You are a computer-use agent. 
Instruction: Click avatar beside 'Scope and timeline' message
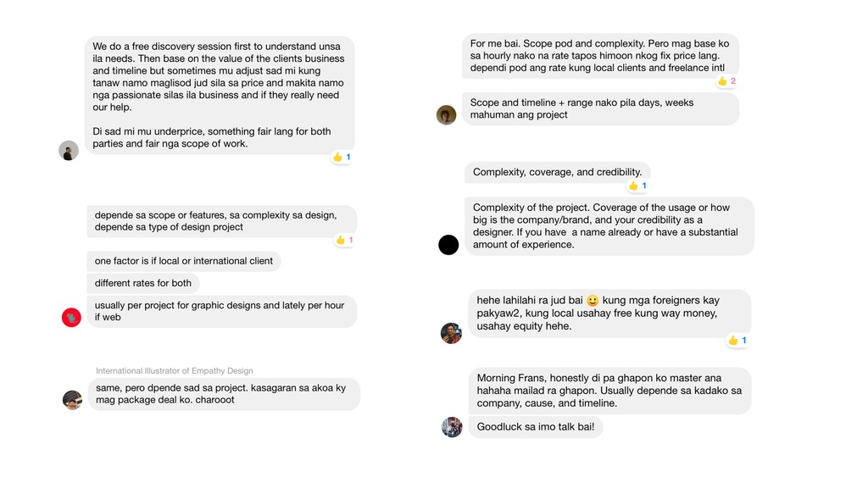(446, 115)
